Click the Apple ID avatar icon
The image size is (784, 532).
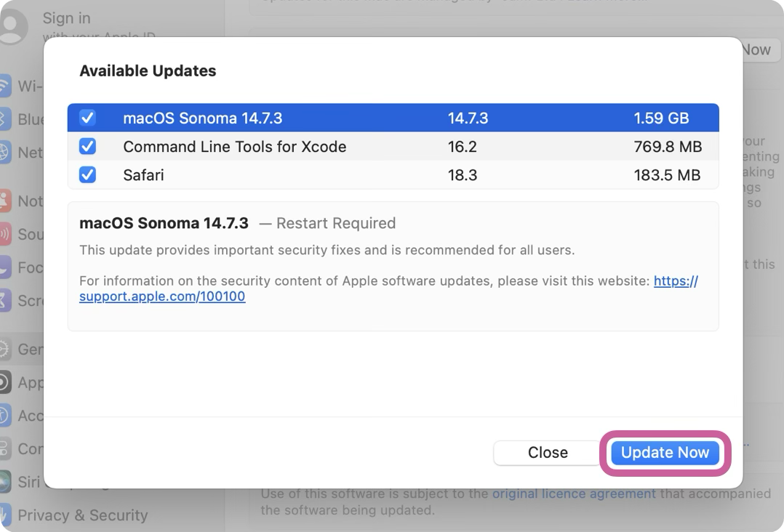pyautogui.click(x=12, y=26)
